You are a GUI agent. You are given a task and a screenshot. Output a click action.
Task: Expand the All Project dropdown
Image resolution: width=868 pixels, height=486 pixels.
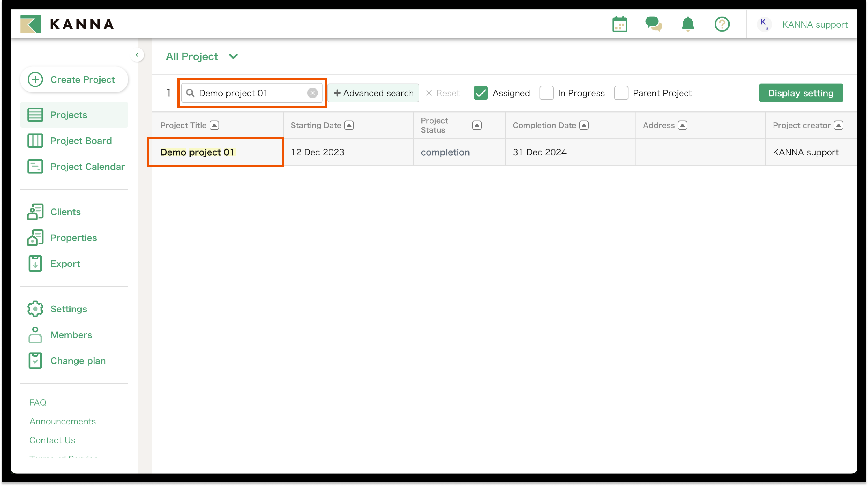pos(233,57)
